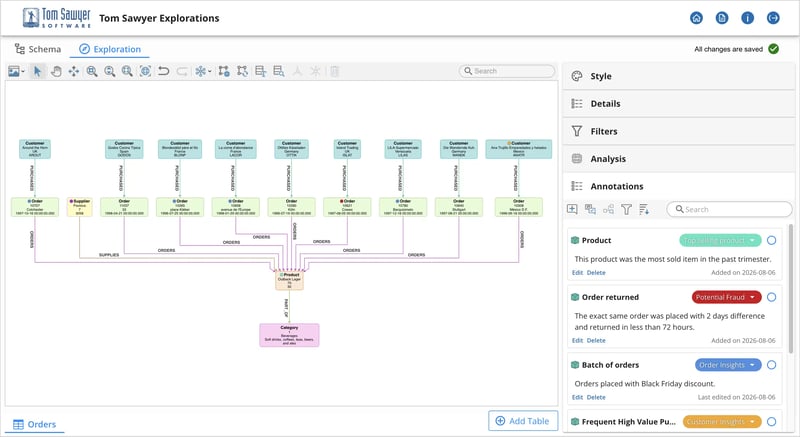The height and width of the screenshot is (437, 800).
Task: Expand the Details panel
Action: (x=679, y=104)
